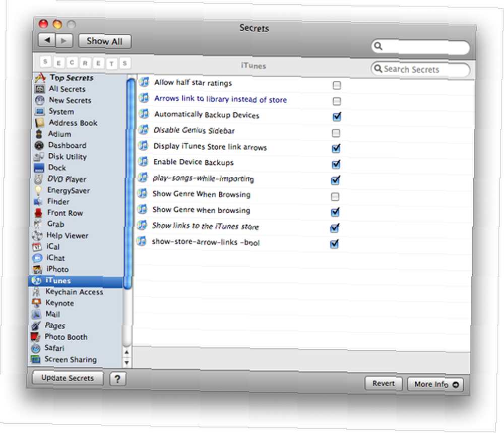Toggle Enable Device Backups checkbox

pos(336,164)
